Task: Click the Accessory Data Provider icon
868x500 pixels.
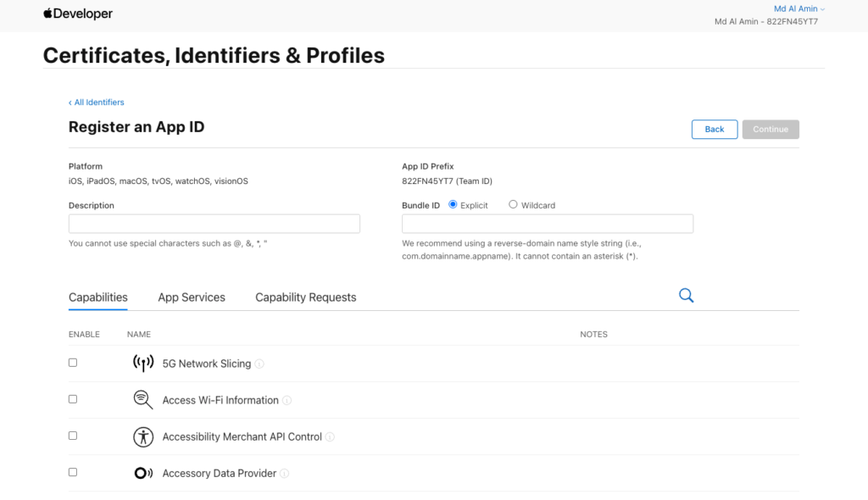Action: (143, 473)
